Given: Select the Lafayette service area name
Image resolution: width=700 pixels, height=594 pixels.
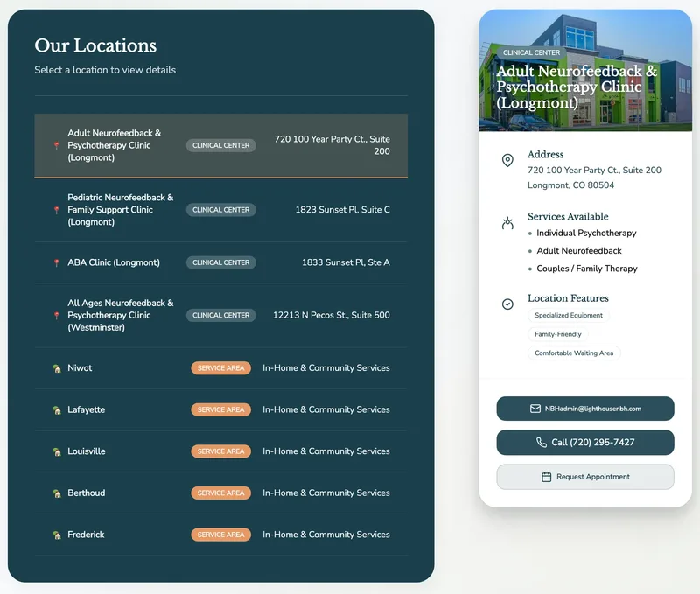Looking at the screenshot, I should pos(86,409).
